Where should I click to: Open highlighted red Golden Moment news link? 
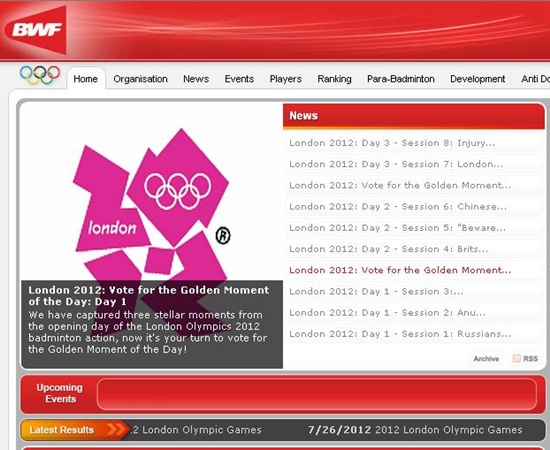click(400, 270)
